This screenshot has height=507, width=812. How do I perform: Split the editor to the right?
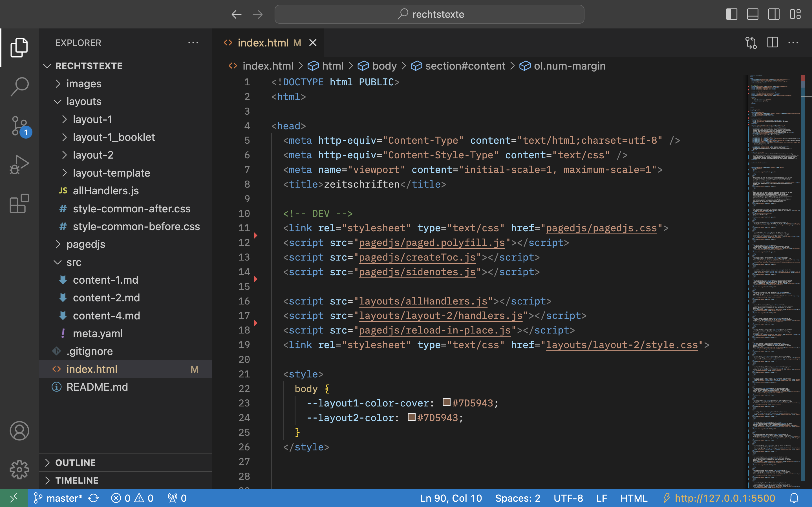773,43
